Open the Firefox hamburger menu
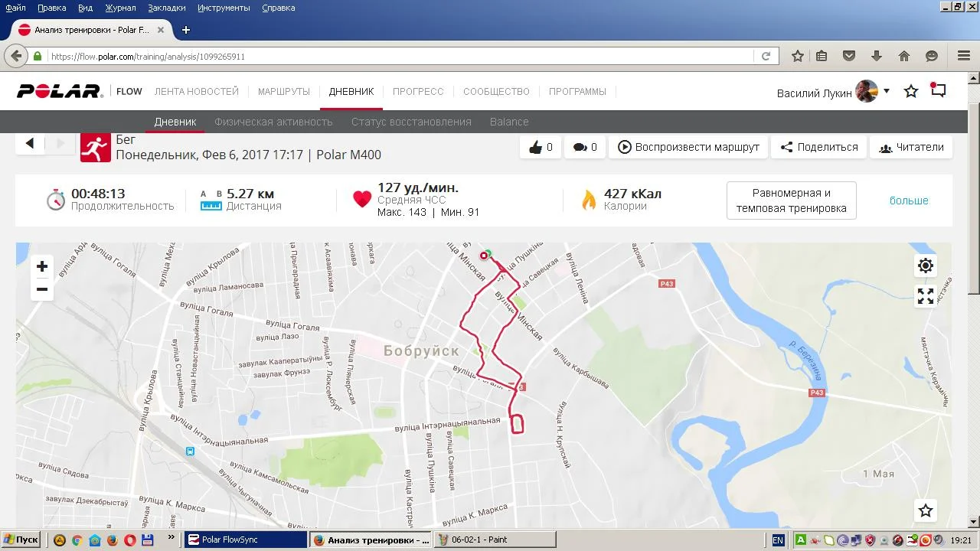The width and height of the screenshot is (980, 551). click(964, 56)
